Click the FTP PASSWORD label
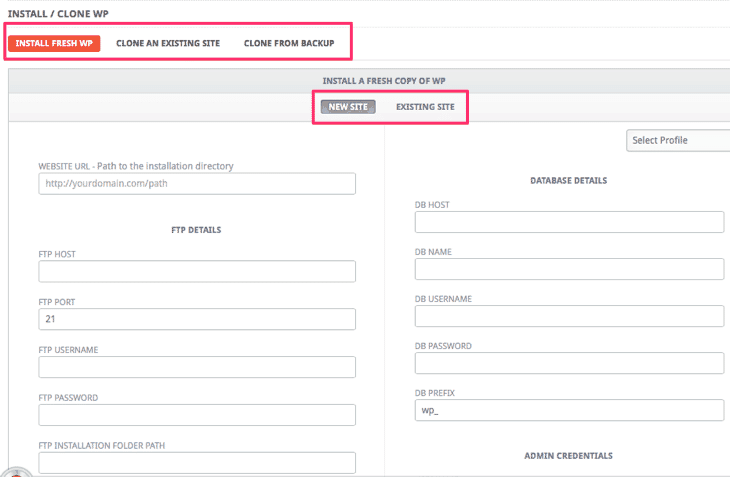 pos(68,398)
